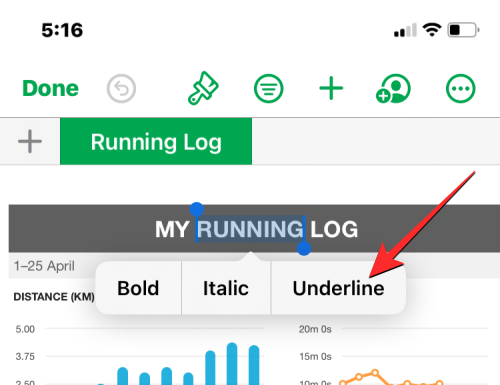The image size is (500, 385).
Task: Apply Underline to selected text
Action: click(338, 288)
